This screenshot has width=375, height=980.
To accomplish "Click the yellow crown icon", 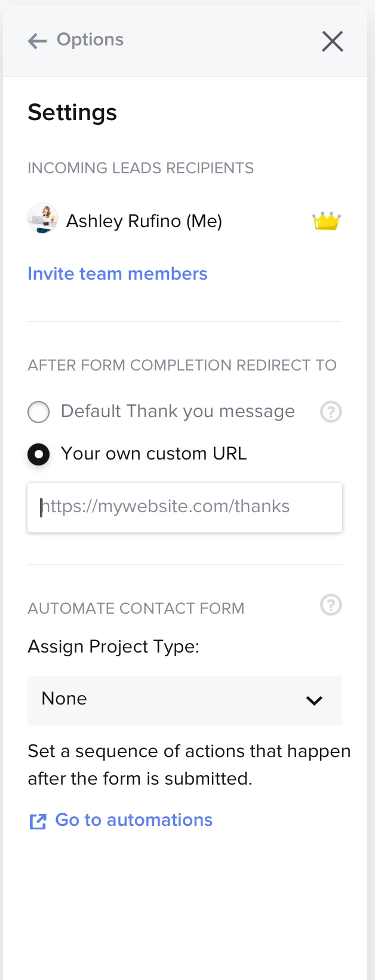I will [x=327, y=221].
